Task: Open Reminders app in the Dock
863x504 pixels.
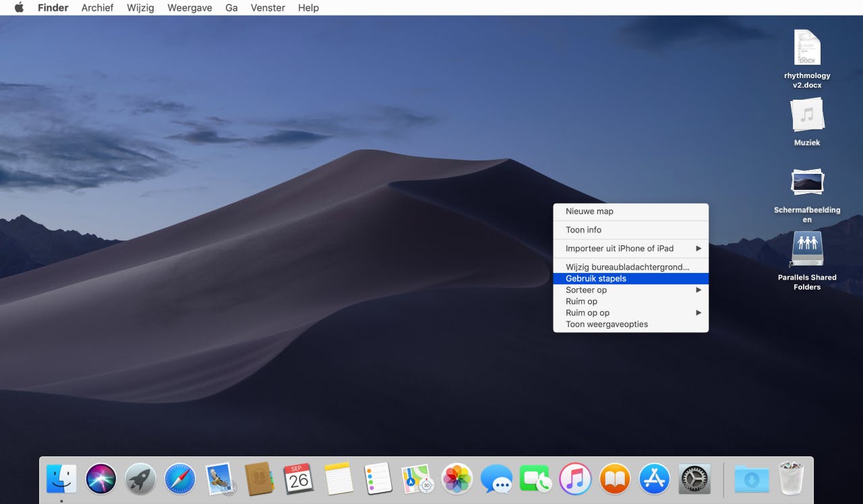Action: click(x=378, y=479)
